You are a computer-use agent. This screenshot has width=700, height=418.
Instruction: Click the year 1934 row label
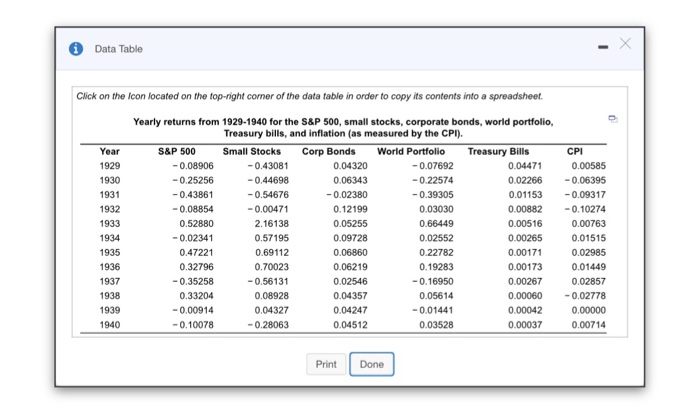pyautogui.click(x=110, y=238)
